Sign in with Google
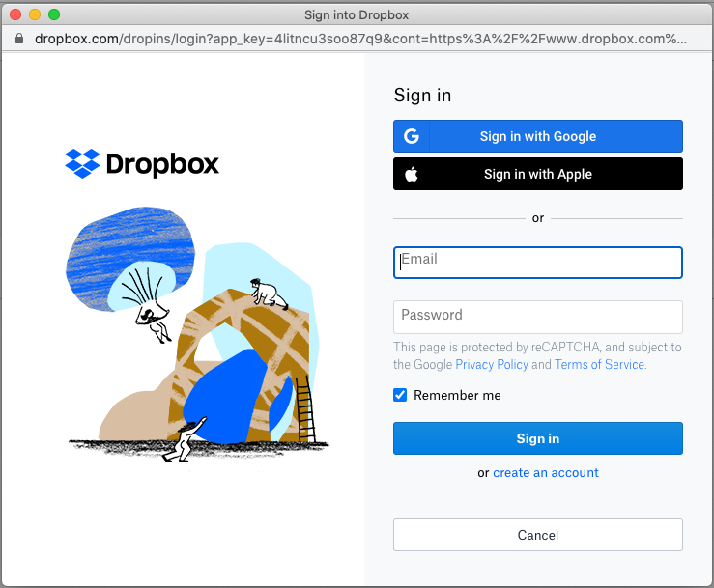714x588 pixels. coord(538,136)
